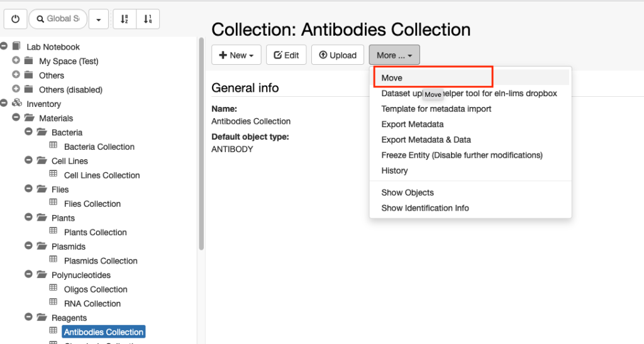Click the Edit button

click(x=286, y=55)
